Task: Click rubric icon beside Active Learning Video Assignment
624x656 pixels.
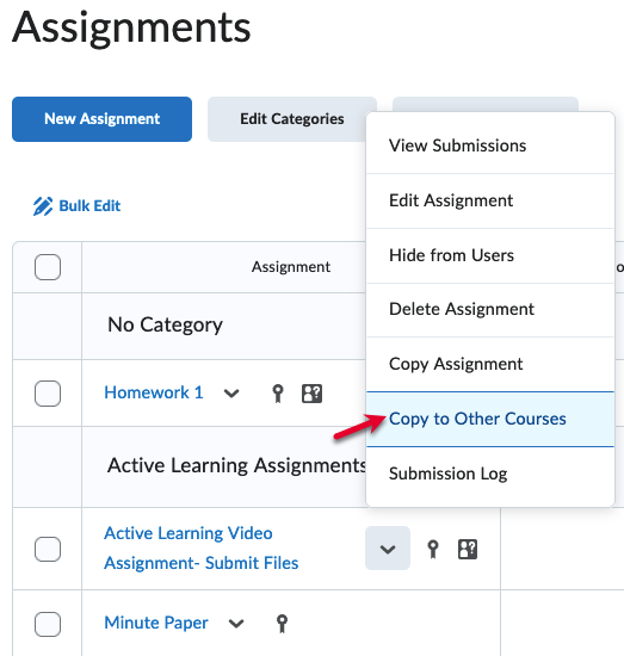Action: [x=466, y=549]
